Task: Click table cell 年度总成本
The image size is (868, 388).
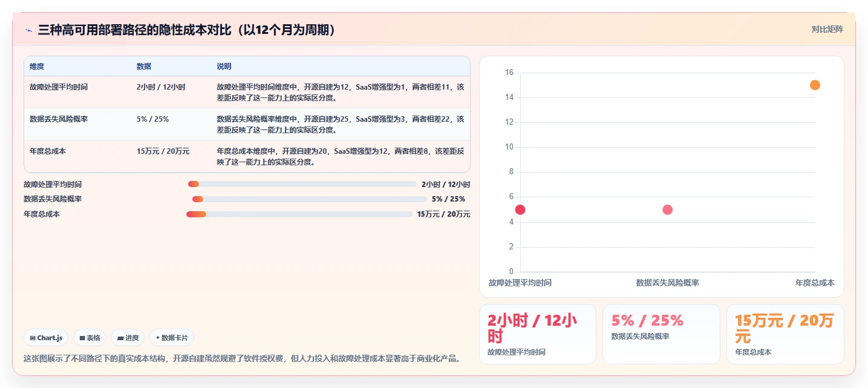Action: click(48, 151)
